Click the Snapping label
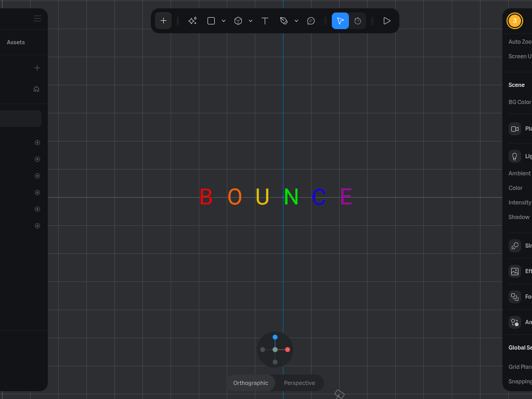Screen dimensions: 532x399 click(520, 381)
